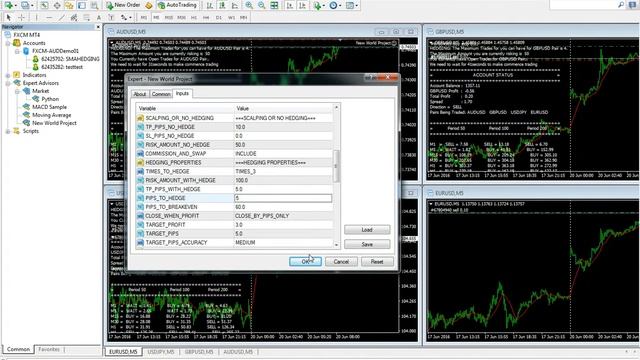Viewport: 640px width, 360px height.
Task: Select the Fibonacci retracement tool
Action: click(x=87, y=18)
